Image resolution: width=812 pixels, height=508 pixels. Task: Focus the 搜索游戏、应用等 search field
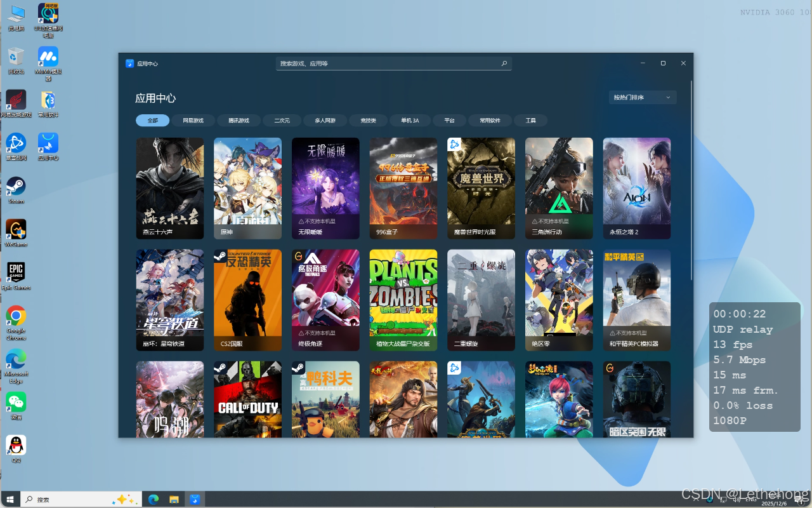[393, 63]
